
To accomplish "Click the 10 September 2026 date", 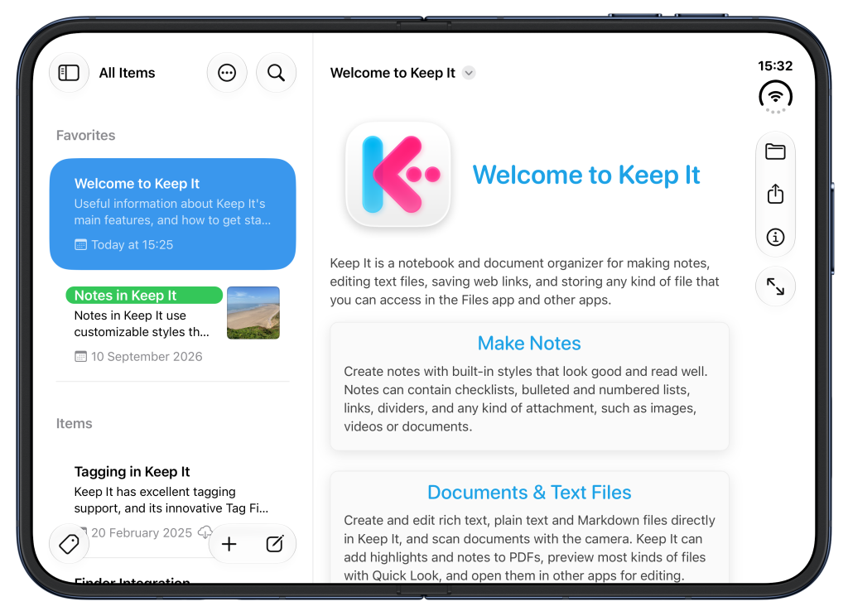I will click(147, 356).
